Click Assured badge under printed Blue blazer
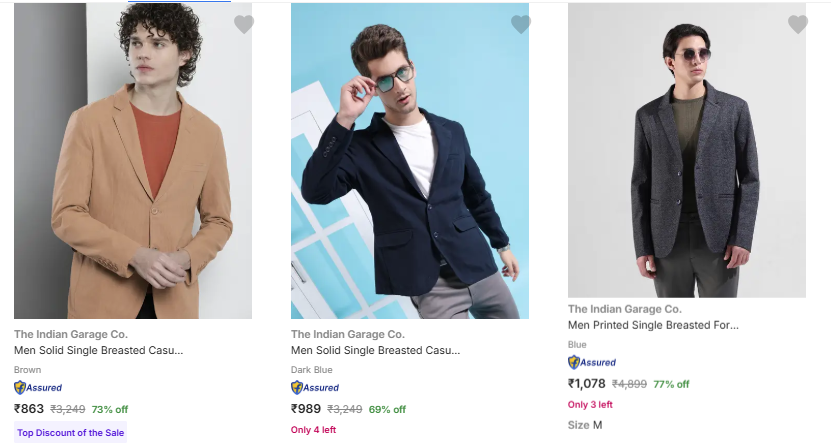The width and height of the screenshot is (831, 444). 592,363
